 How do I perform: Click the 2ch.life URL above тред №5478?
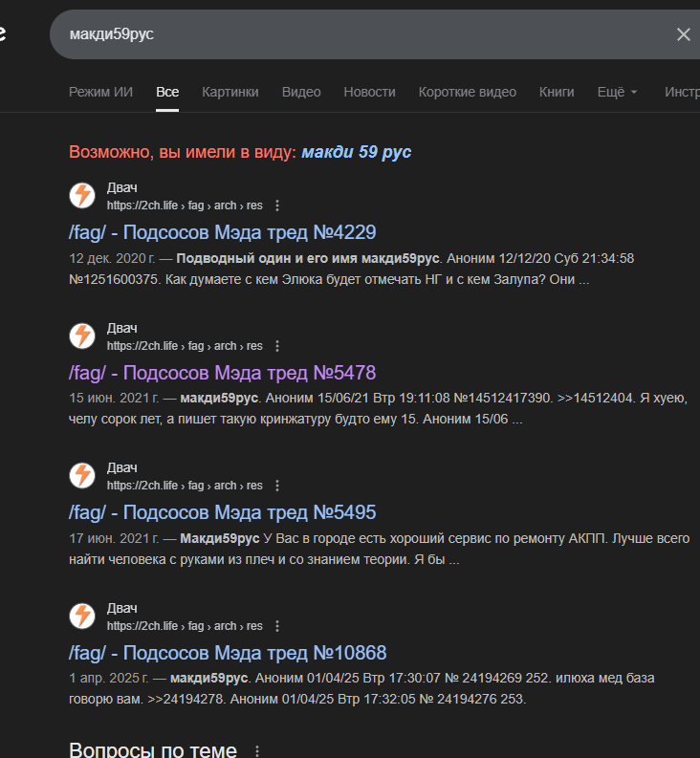tap(185, 346)
